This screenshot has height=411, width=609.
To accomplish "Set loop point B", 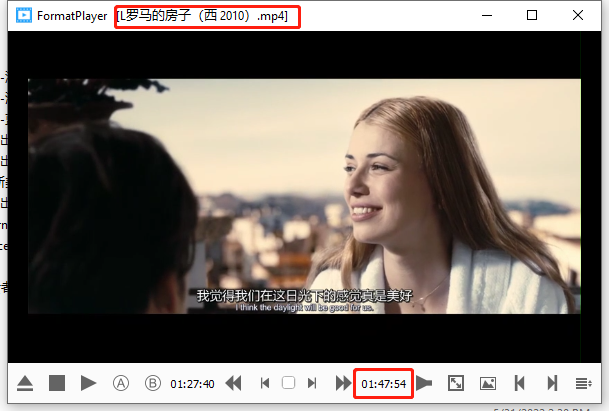I will pos(153,383).
